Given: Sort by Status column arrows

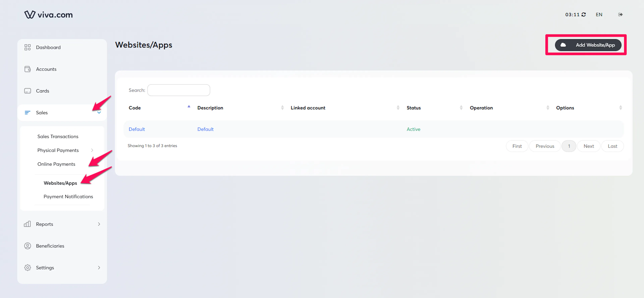Looking at the screenshot, I should pos(461,108).
